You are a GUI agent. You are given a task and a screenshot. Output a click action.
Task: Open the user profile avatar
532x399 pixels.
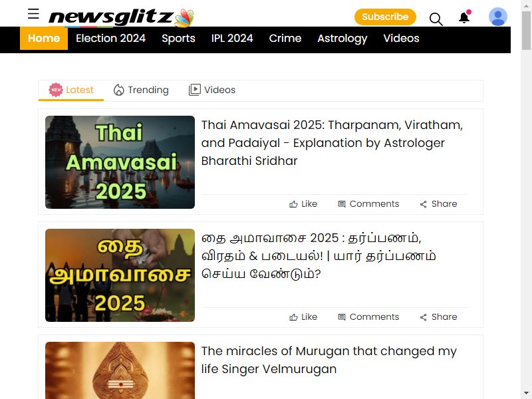(497, 17)
